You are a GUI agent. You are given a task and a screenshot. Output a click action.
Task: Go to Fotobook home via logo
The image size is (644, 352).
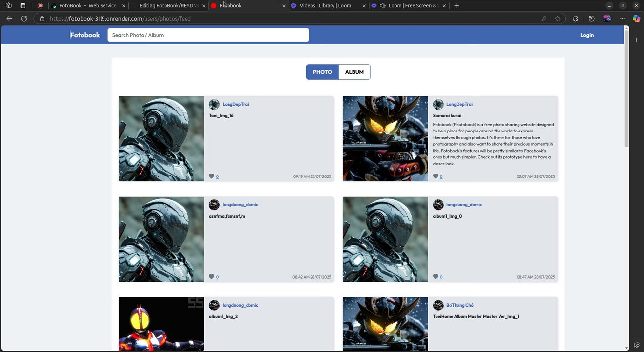[x=85, y=35]
